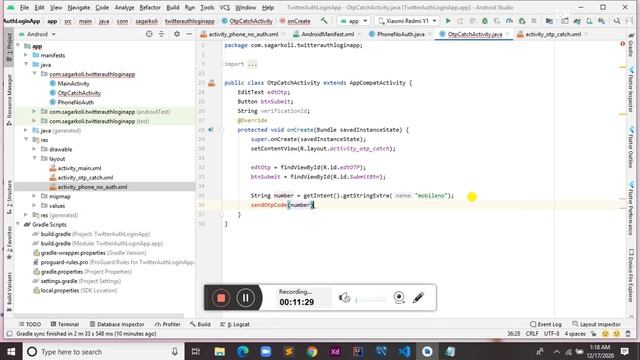The width and height of the screenshot is (640, 360).
Task: Open the TODO tool window
Action: pos(30,324)
